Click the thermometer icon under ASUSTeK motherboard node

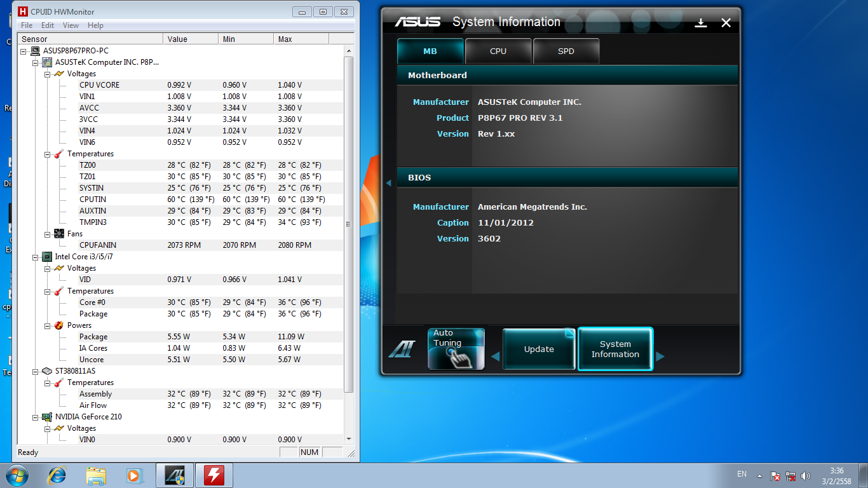pyautogui.click(x=59, y=154)
